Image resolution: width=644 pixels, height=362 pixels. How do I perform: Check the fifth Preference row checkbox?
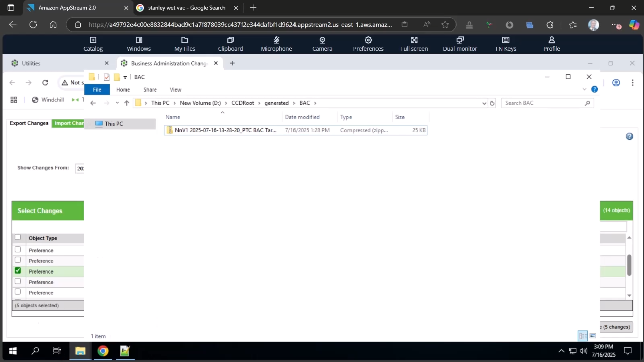[x=18, y=292]
